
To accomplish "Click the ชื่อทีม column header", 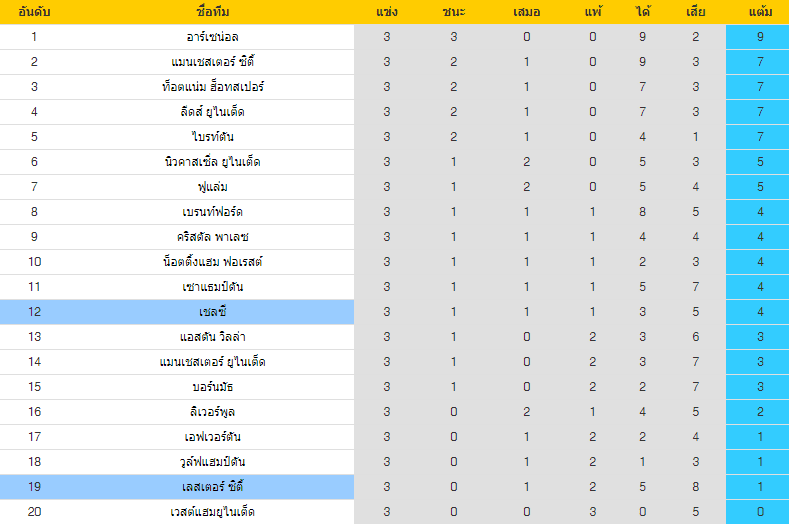I will 212,12.
